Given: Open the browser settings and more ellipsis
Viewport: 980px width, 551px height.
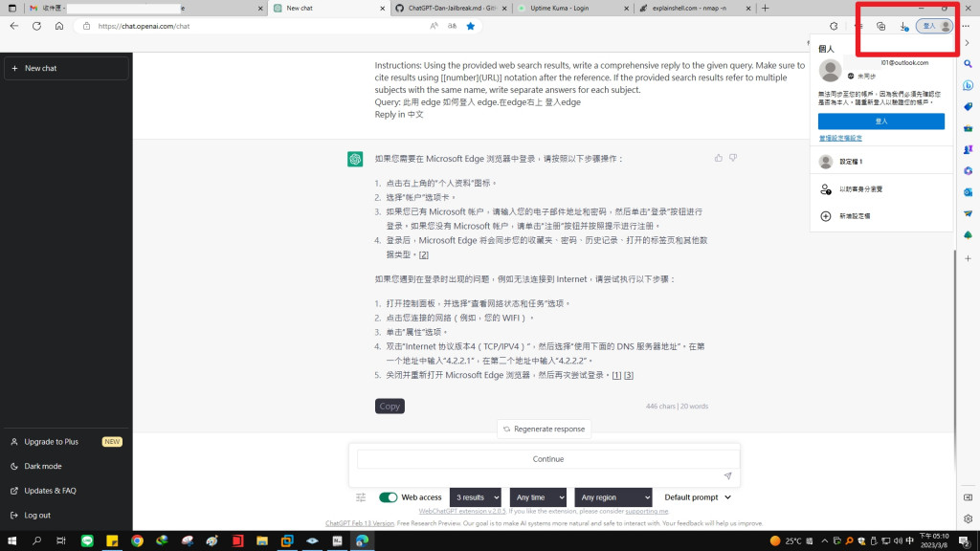Looking at the screenshot, I should [x=967, y=26].
